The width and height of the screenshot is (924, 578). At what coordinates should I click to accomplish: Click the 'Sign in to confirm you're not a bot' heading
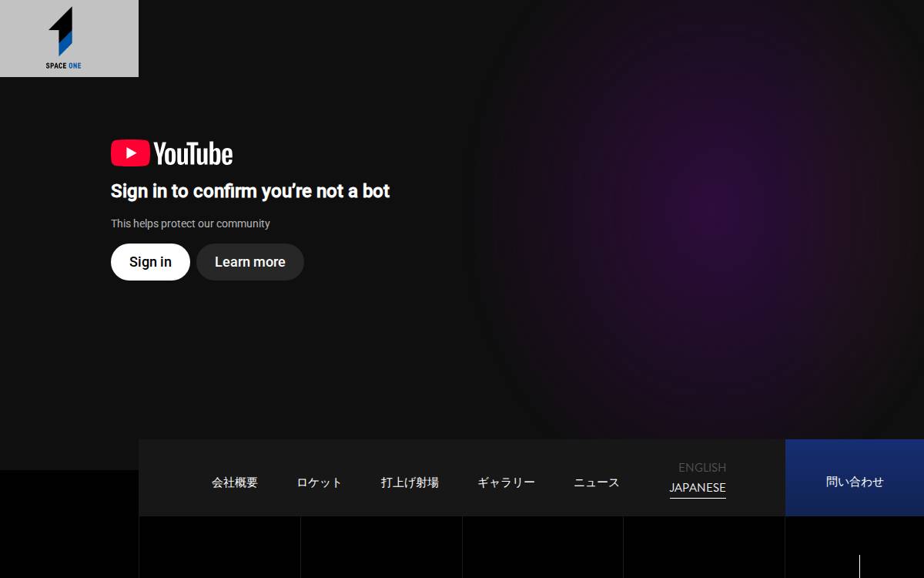(250, 191)
